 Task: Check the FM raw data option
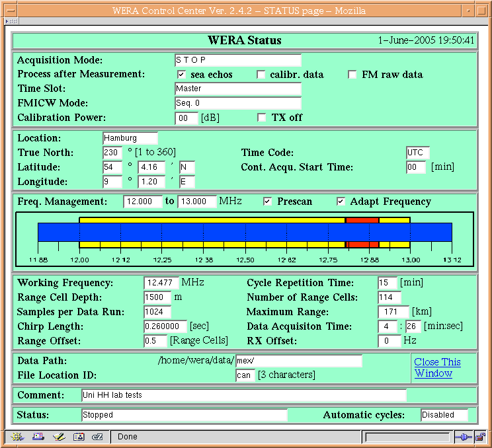pos(352,75)
